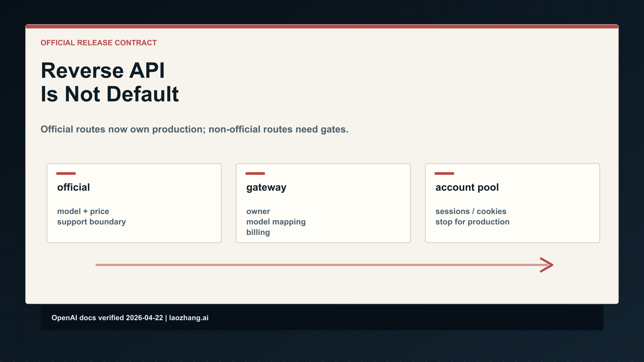Image resolution: width=644 pixels, height=362 pixels.
Task: Click the red accent bar above "account pool"
Action: coord(445,173)
